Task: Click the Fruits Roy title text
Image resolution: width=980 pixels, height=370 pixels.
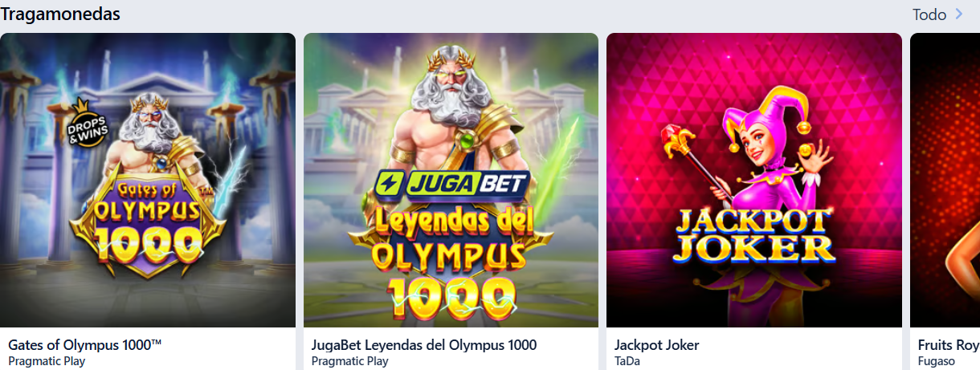Action: (x=949, y=345)
